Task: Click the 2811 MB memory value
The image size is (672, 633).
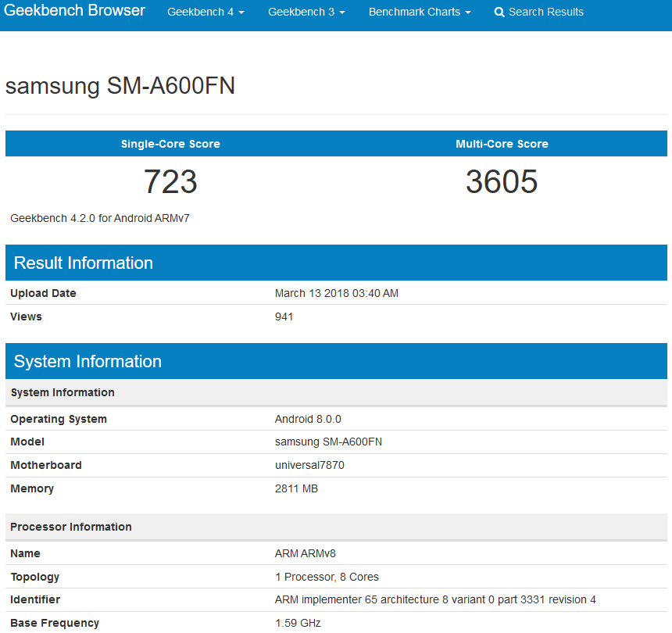Action: [x=296, y=489]
